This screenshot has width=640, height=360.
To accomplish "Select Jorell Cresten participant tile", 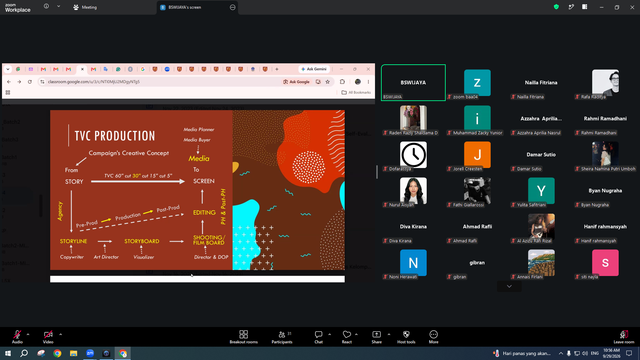I will click(477, 155).
